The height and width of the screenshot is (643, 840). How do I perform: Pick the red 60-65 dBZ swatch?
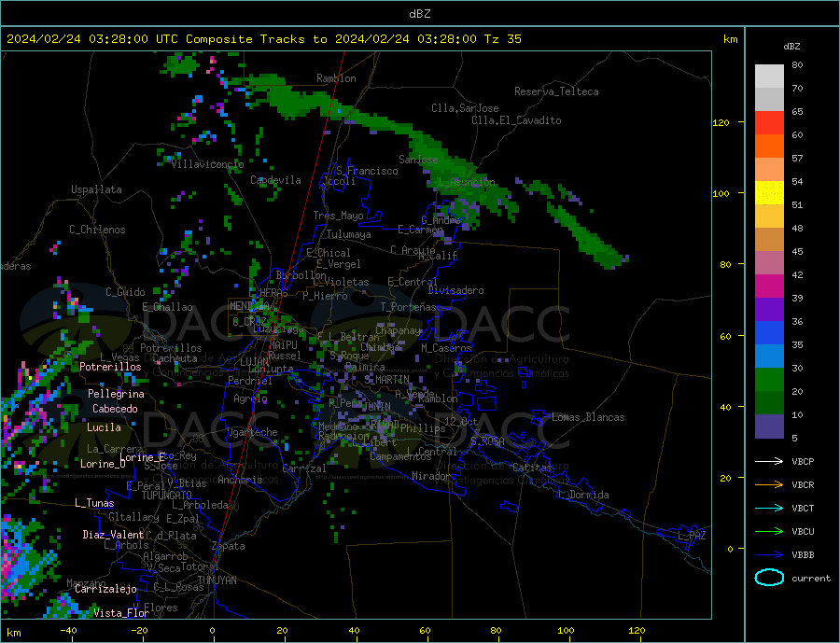[x=769, y=122]
